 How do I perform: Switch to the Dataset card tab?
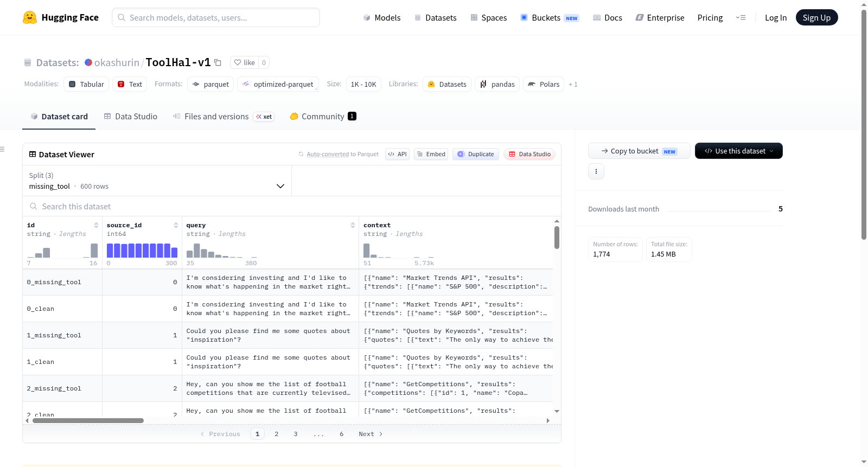(59, 117)
